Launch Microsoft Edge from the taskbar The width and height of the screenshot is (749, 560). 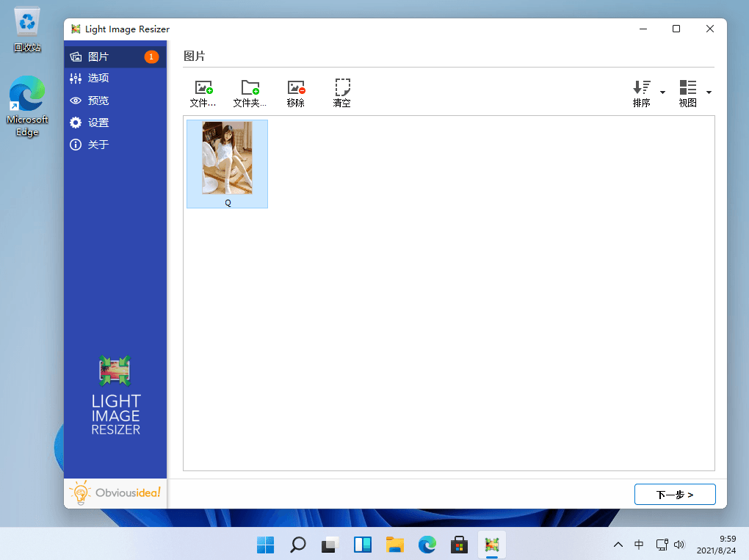coord(427,545)
